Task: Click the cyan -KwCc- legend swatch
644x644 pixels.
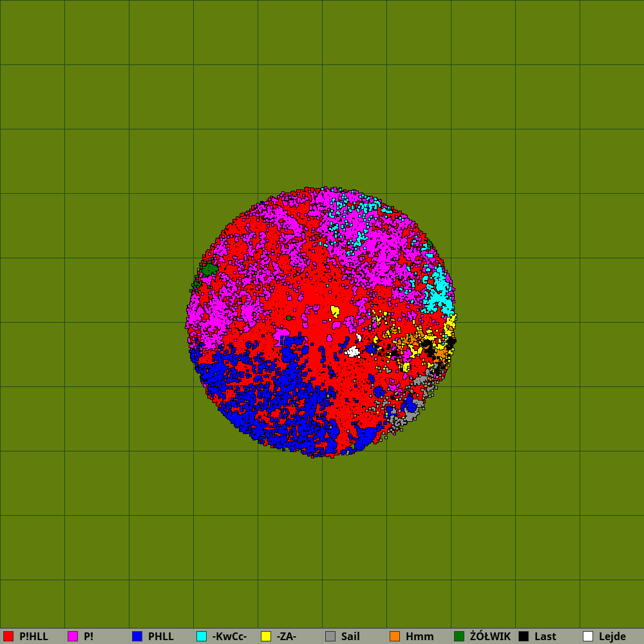Action: [x=202, y=636]
